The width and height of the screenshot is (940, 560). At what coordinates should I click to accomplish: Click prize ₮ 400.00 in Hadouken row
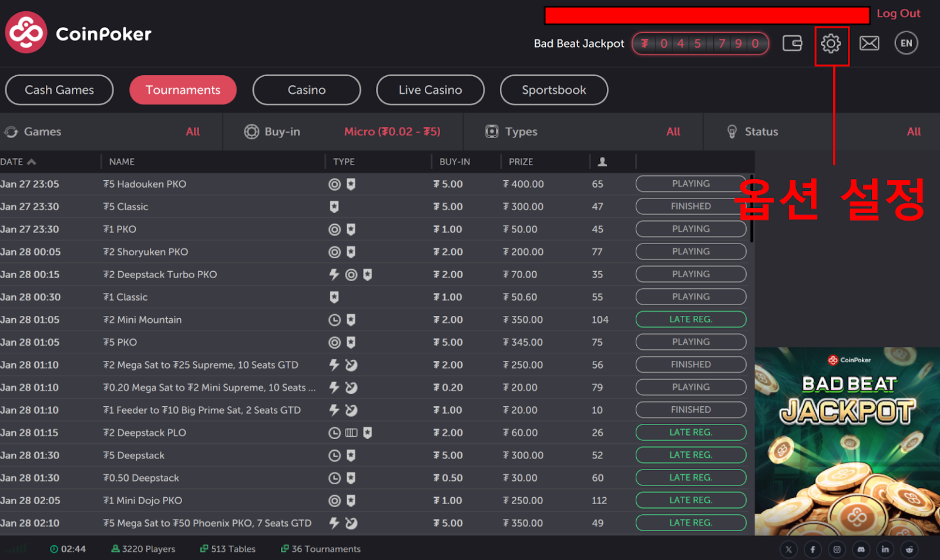click(523, 184)
